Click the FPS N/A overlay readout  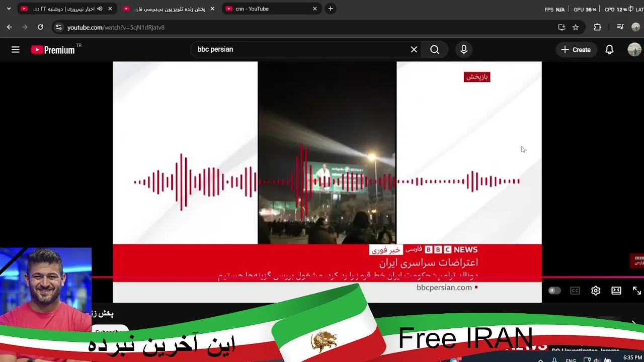(554, 10)
